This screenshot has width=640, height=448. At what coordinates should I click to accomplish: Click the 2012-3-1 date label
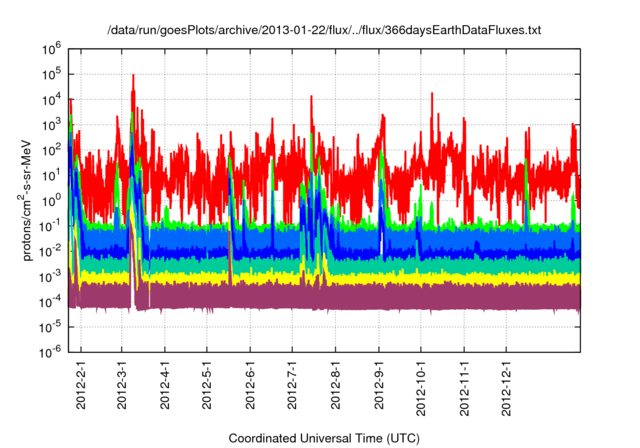coord(122,384)
